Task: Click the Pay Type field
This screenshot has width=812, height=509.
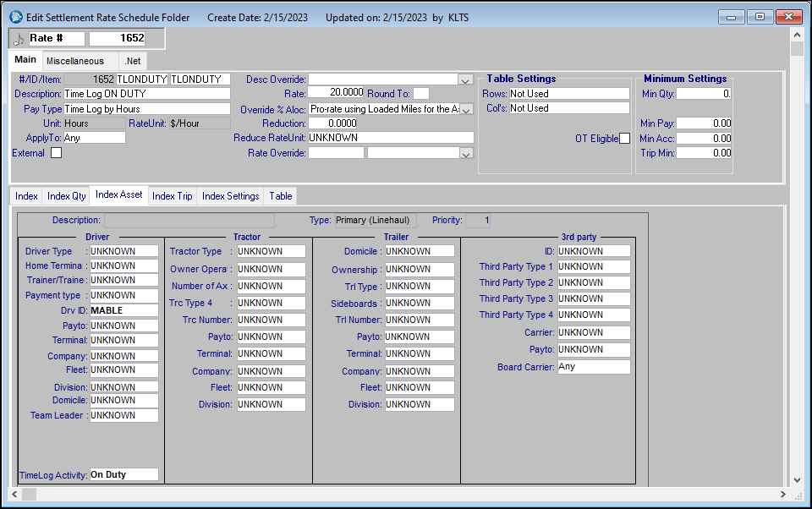Action: [147, 109]
